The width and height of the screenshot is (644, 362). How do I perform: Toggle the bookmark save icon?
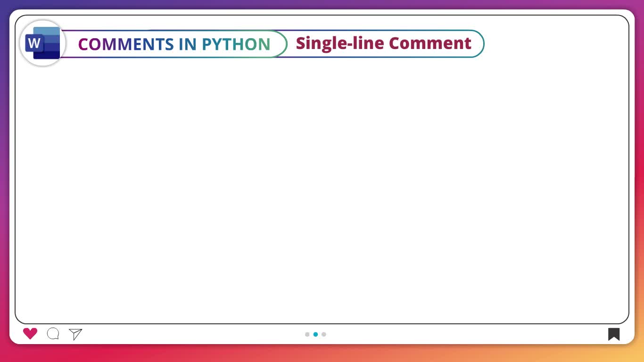(x=614, y=334)
